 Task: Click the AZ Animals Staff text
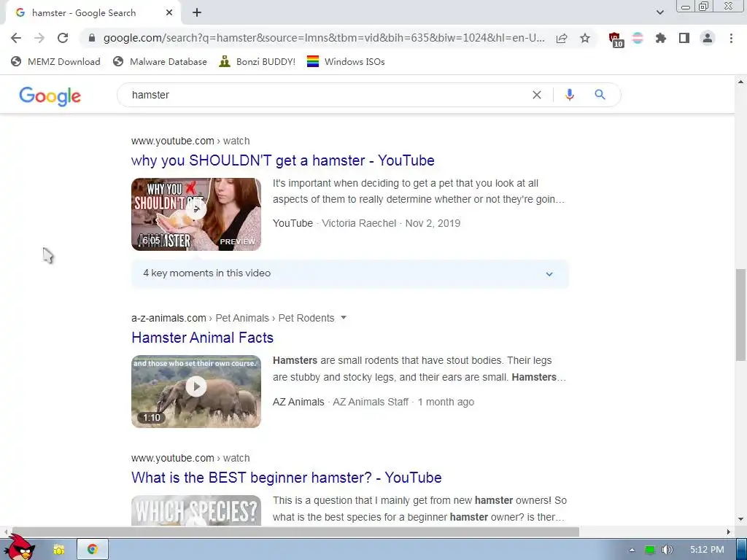(x=370, y=402)
